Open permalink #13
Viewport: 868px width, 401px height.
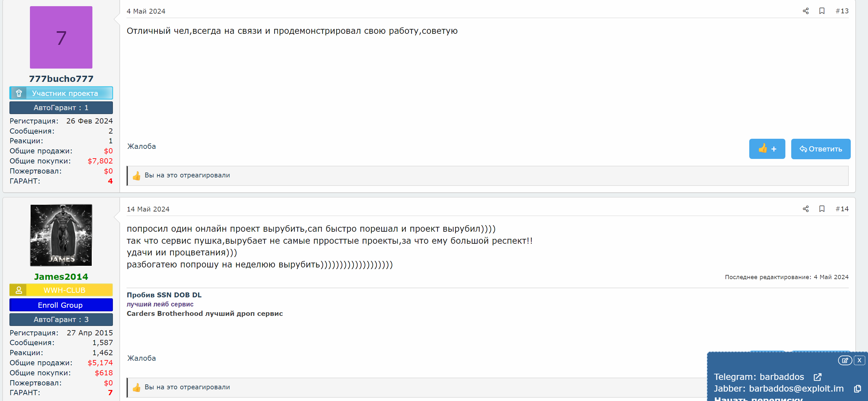pyautogui.click(x=842, y=11)
